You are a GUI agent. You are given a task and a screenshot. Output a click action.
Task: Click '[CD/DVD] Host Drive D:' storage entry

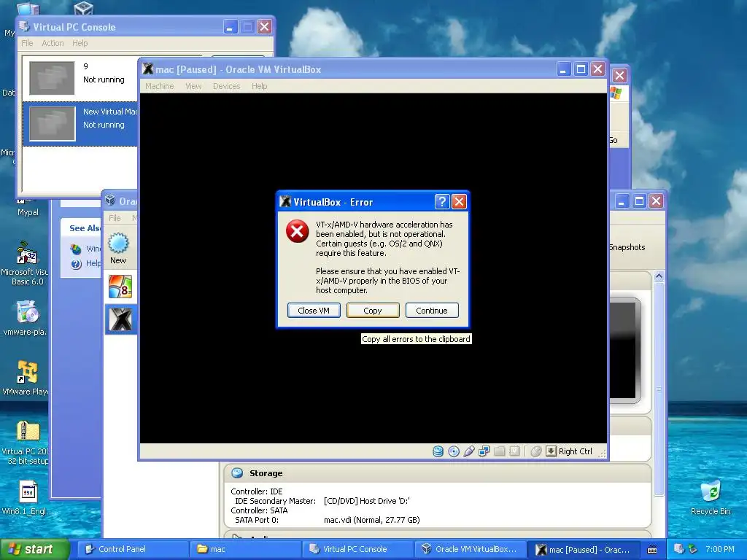click(367, 501)
